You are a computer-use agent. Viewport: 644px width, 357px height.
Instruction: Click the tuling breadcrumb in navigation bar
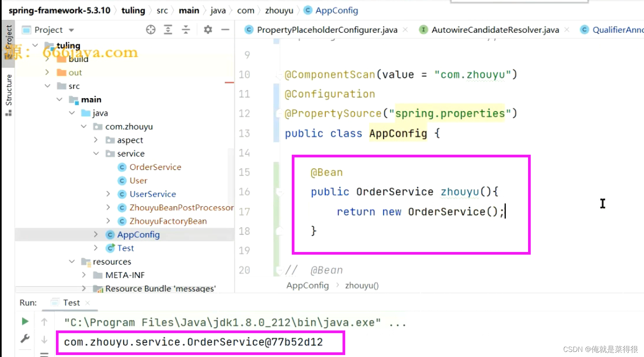[133, 11]
